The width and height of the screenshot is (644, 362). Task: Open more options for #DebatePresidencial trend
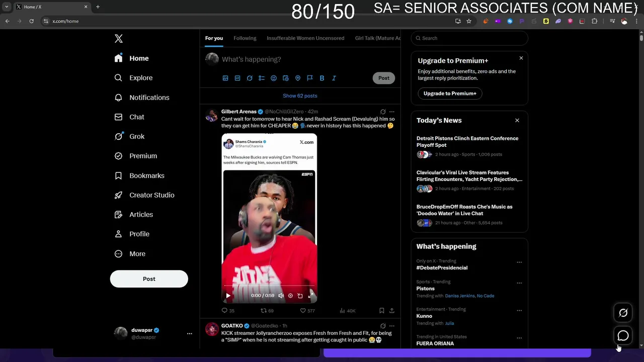(x=519, y=262)
